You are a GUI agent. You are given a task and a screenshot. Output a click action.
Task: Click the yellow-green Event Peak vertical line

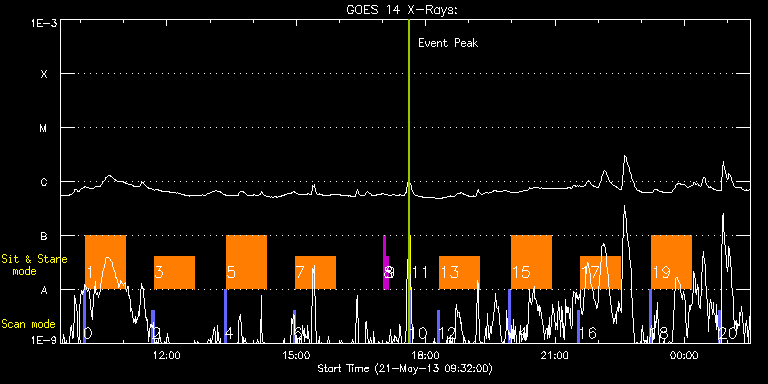[408, 181]
